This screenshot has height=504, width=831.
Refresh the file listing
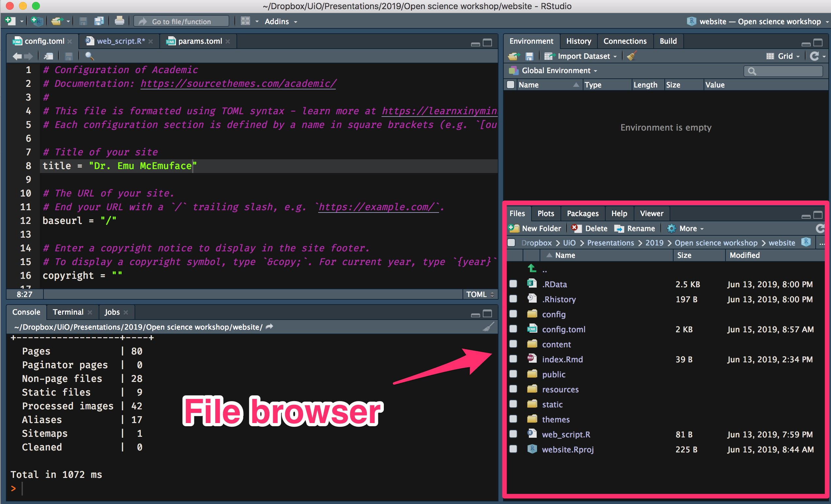[820, 228]
